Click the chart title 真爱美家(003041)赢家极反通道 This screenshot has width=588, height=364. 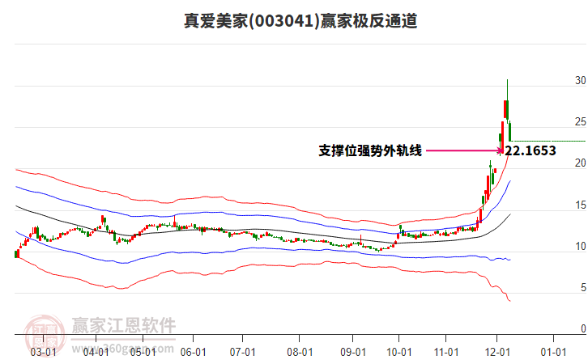click(x=300, y=21)
